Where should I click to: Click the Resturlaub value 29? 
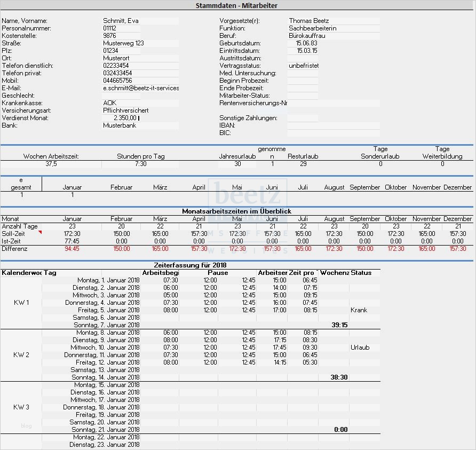[x=303, y=164]
